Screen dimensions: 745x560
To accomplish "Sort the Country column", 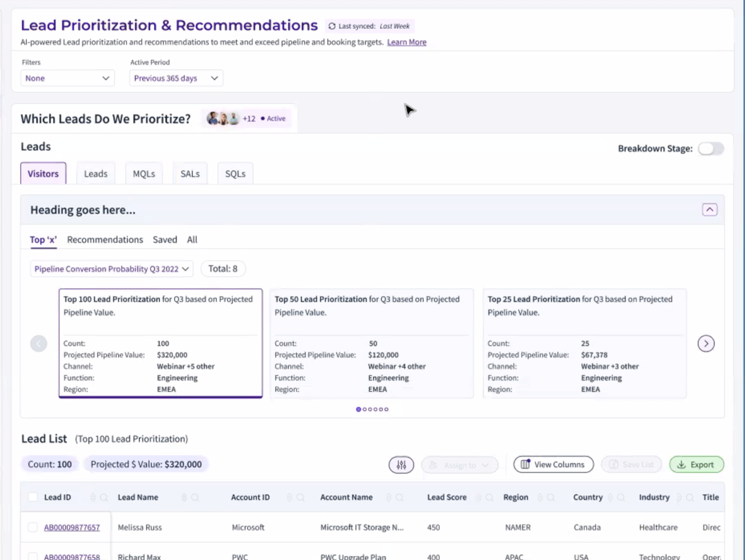I will [x=610, y=497].
